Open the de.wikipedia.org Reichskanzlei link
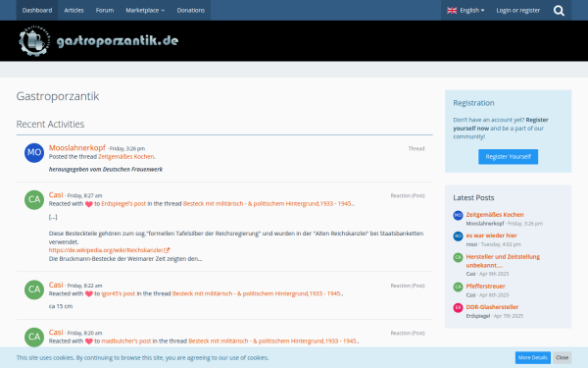 (x=106, y=250)
